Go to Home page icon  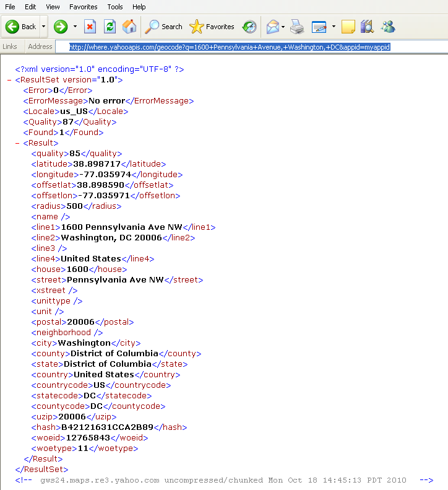[x=129, y=27]
